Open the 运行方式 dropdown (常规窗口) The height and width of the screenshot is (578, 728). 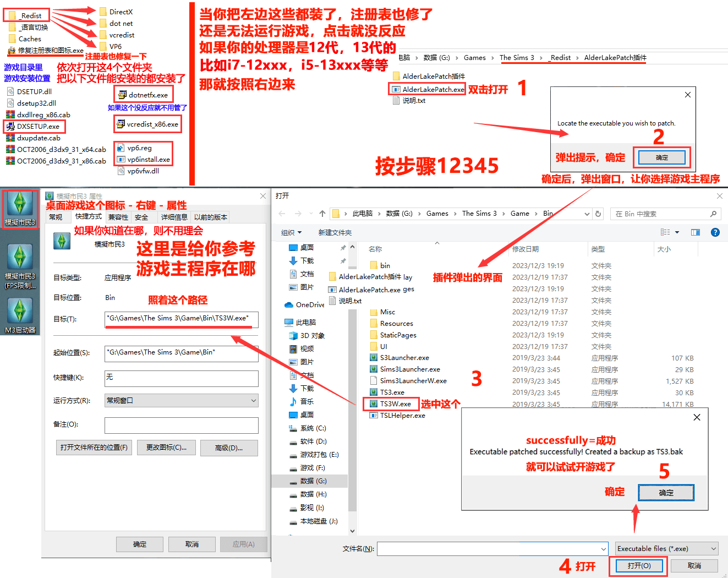181,401
